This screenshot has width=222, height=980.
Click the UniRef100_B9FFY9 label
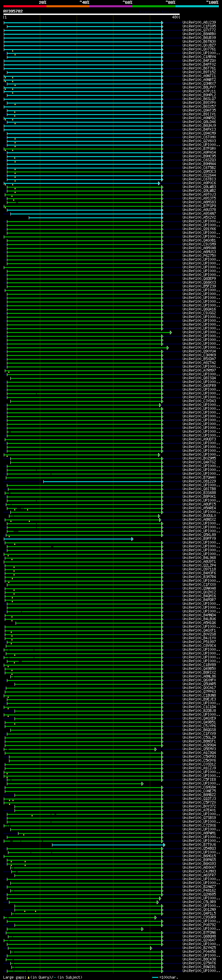pyautogui.click(x=199, y=539)
